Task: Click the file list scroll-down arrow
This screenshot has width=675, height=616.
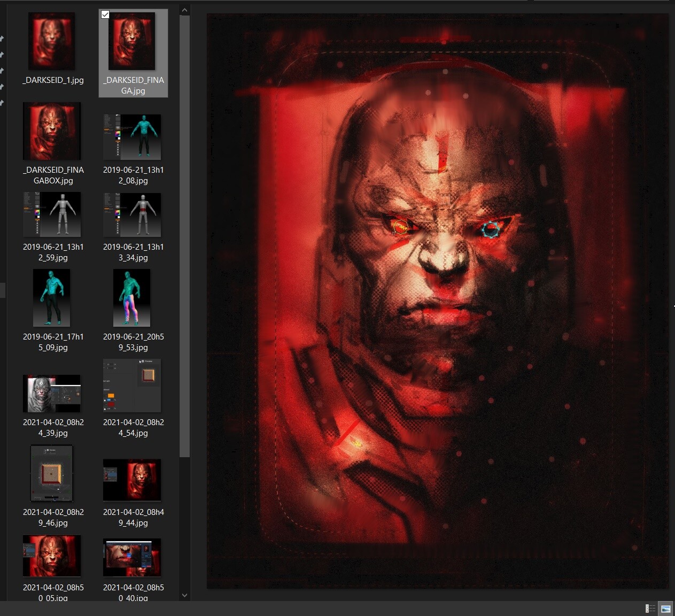Action: tap(184, 595)
